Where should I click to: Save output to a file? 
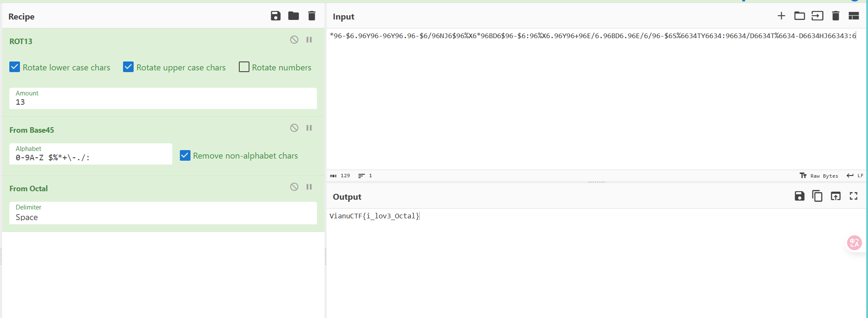click(799, 196)
